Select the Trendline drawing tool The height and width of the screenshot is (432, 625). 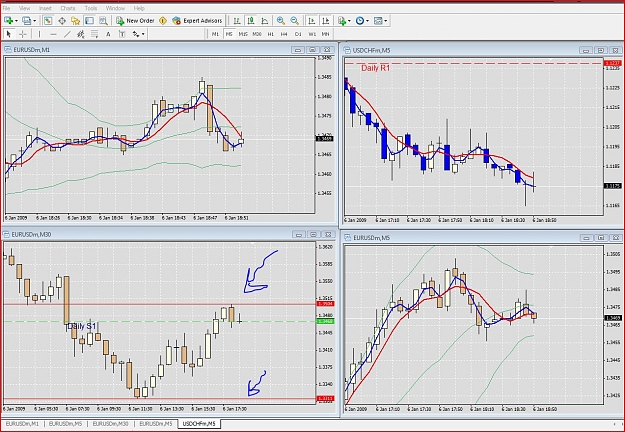67,34
